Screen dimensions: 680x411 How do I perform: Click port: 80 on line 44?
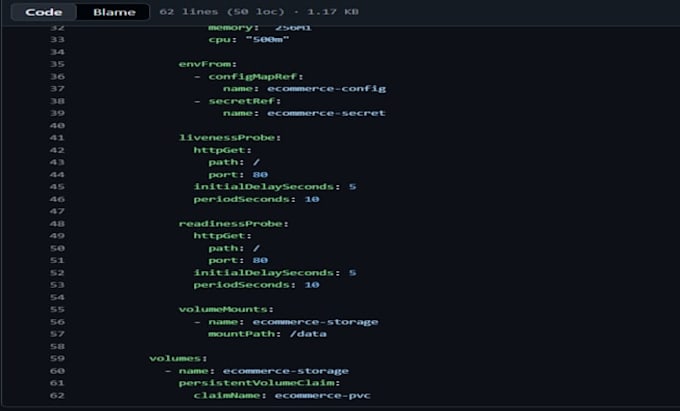coord(238,175)
